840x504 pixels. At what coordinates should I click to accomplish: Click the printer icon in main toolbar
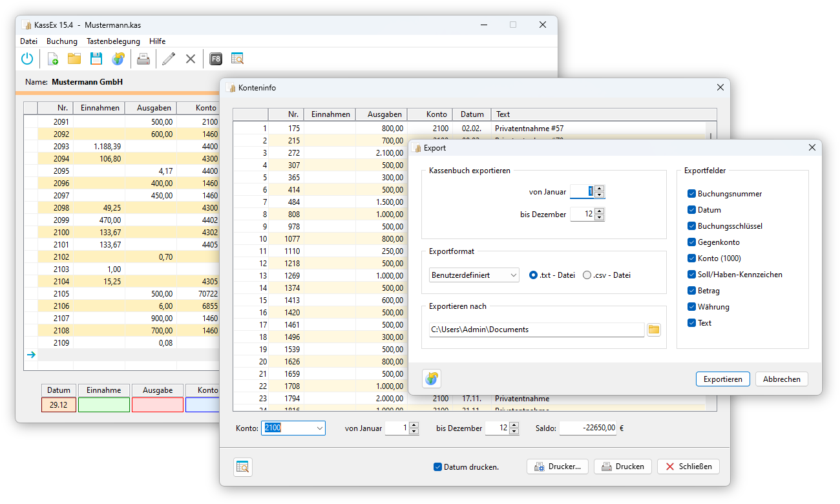143,59
